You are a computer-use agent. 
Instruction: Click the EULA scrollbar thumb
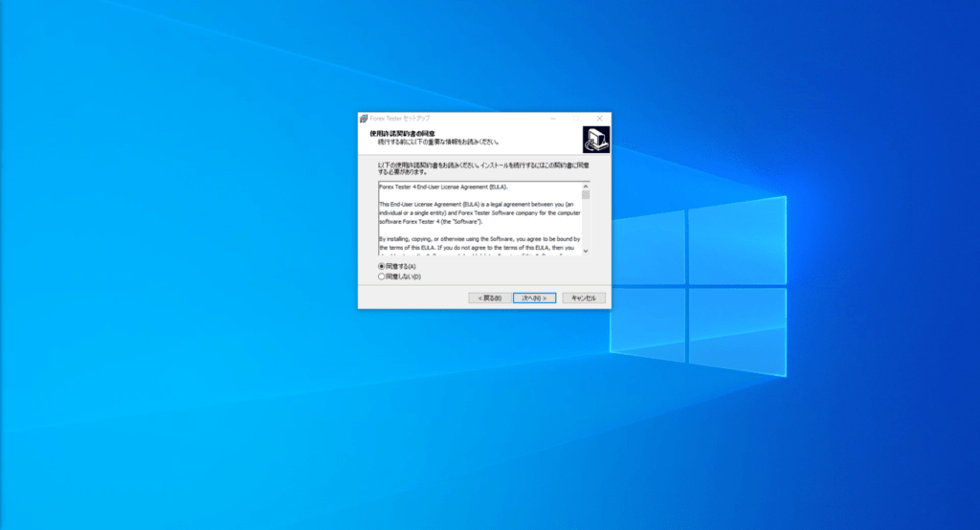pos(586,195)
